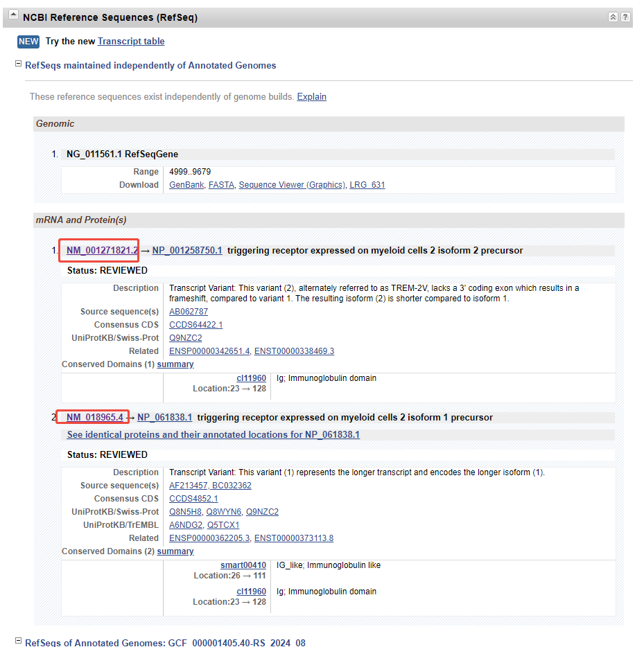This screenshot has width=644, height=647.
Task: Open source sequence AB062787
Action: [189, 312]
